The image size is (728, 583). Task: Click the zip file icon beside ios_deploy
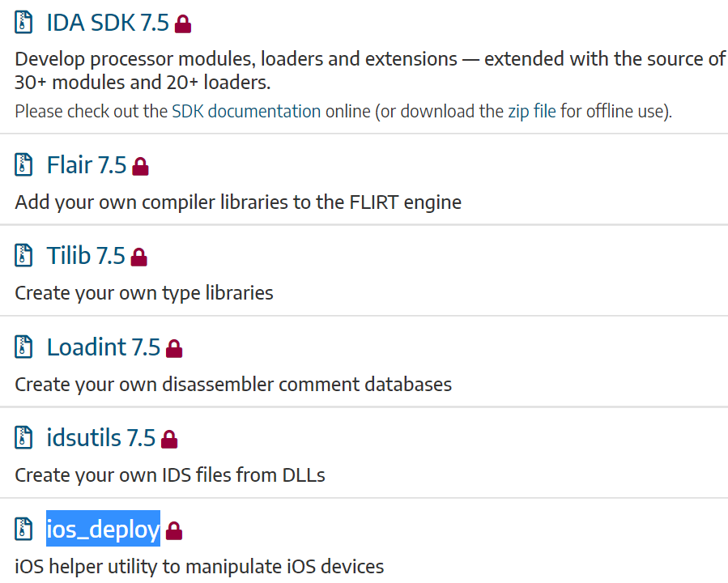(x=24, y=530)
